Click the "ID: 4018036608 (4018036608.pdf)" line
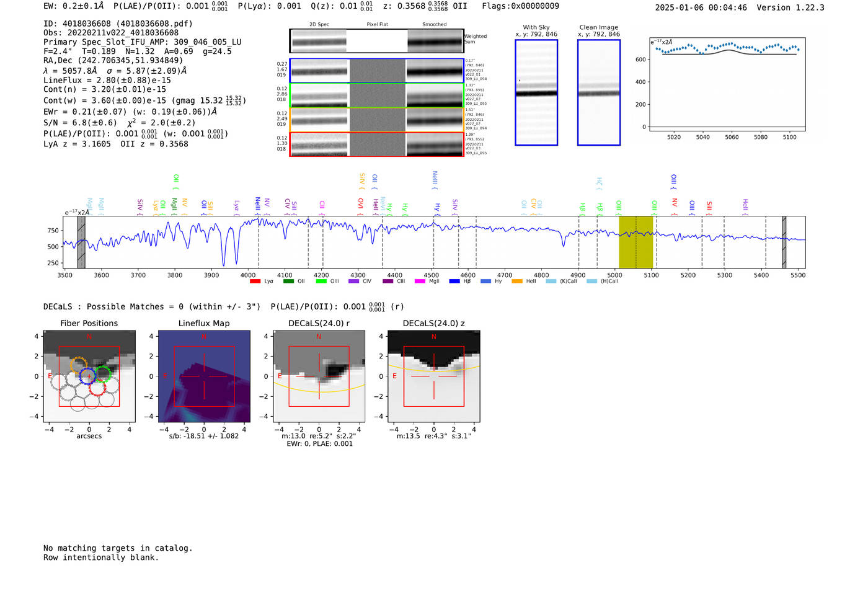 [118, 24]
